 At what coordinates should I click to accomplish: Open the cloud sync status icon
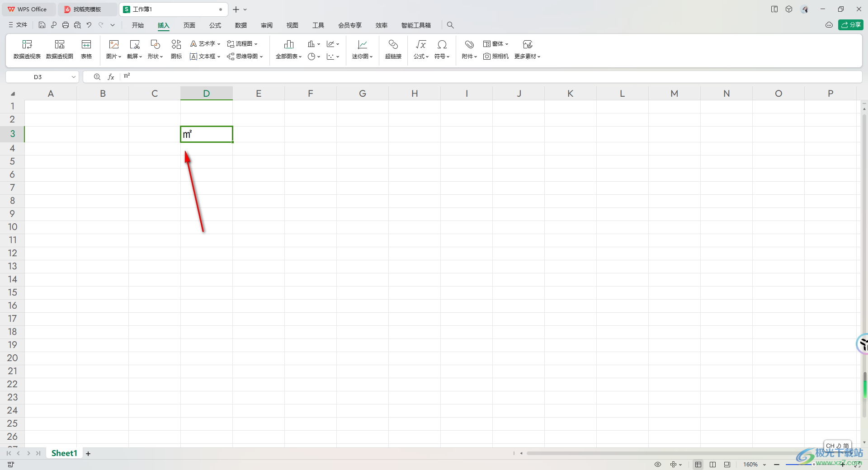coord(829,25)
